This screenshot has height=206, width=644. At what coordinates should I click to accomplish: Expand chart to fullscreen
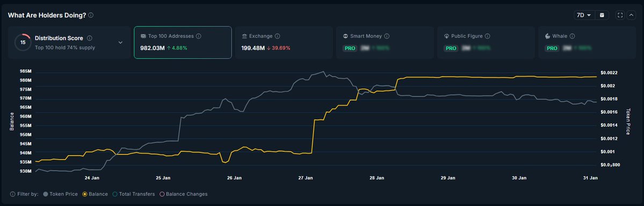pos(620,15)
